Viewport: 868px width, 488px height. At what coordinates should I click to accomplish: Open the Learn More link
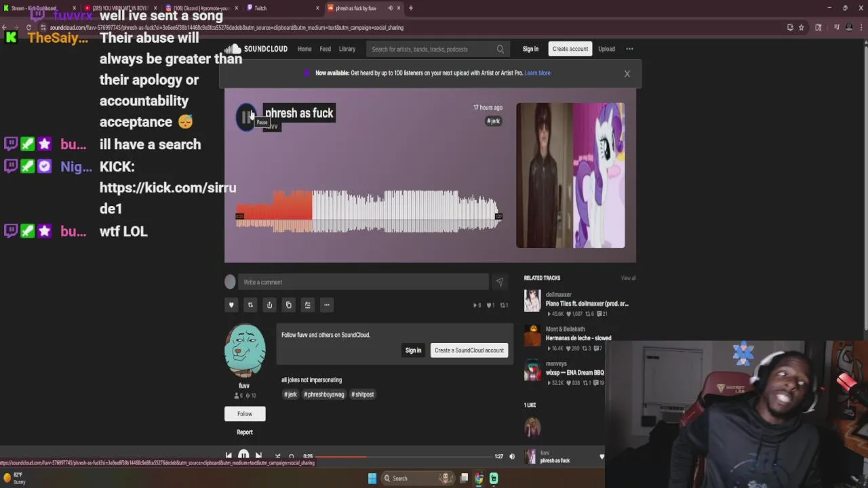[537, 73]
